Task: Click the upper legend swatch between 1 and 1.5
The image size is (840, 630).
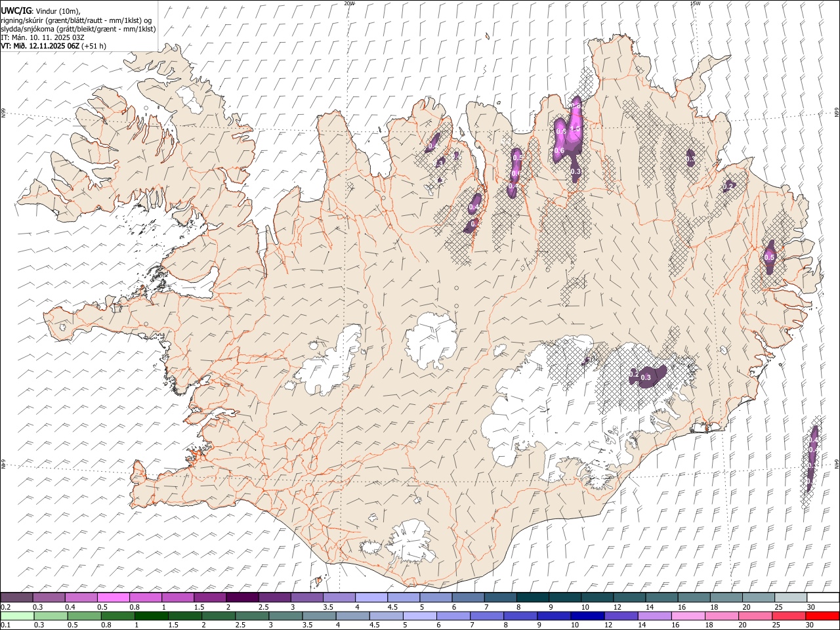Action: (178, 597)
